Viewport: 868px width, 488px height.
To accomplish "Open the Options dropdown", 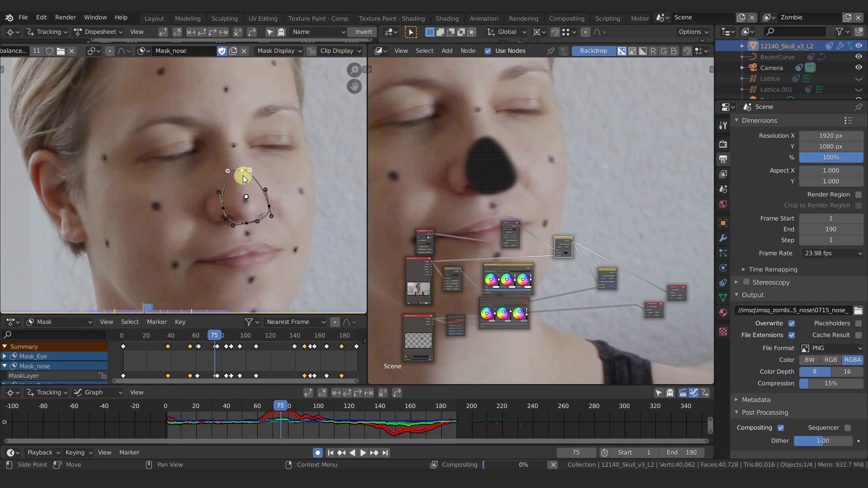I will pyautogui.click(x=693, y=32).
